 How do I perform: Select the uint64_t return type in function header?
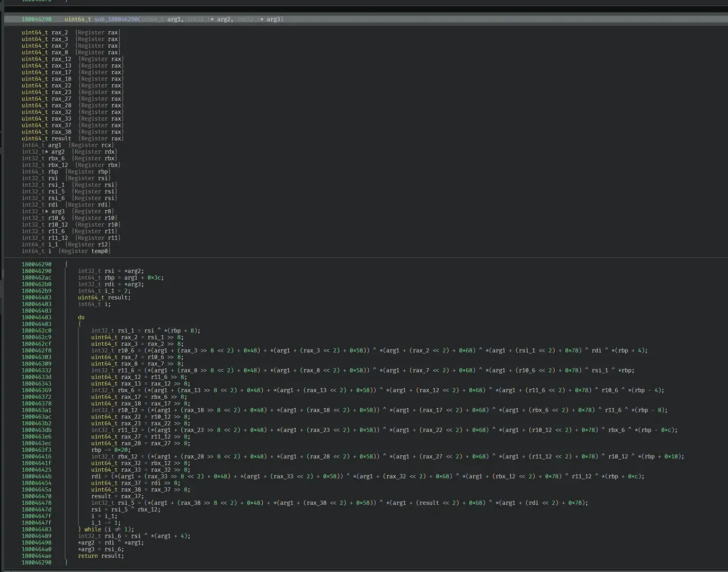tap(78, 19)
